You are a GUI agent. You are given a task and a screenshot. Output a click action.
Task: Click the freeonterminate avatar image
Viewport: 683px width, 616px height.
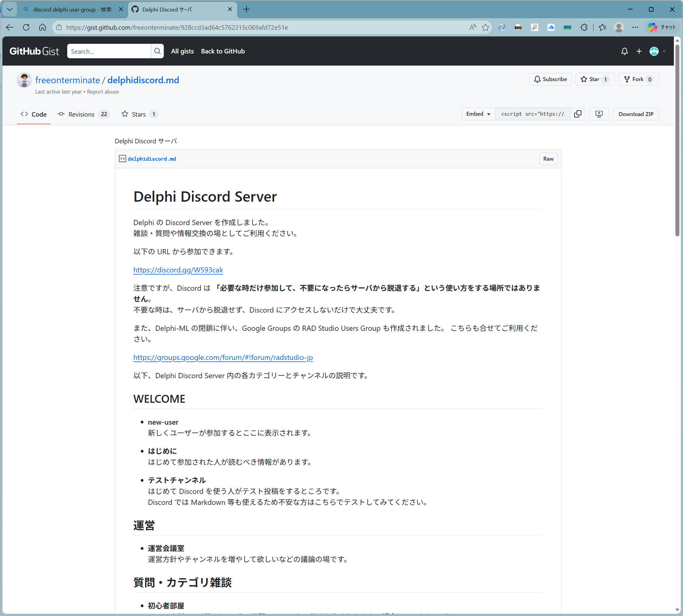(x=24, y=80)
